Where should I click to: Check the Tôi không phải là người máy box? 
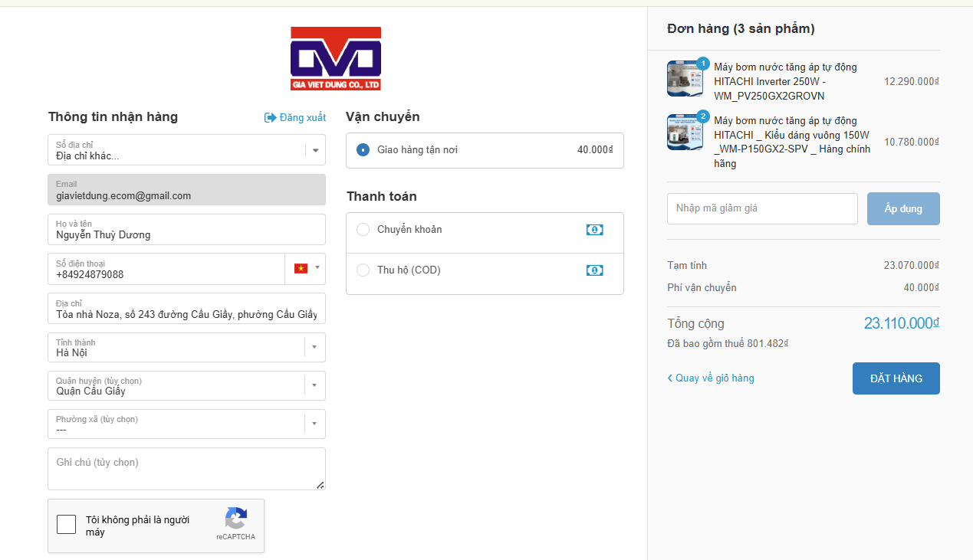pyautogui.click(x=67, y=525)
